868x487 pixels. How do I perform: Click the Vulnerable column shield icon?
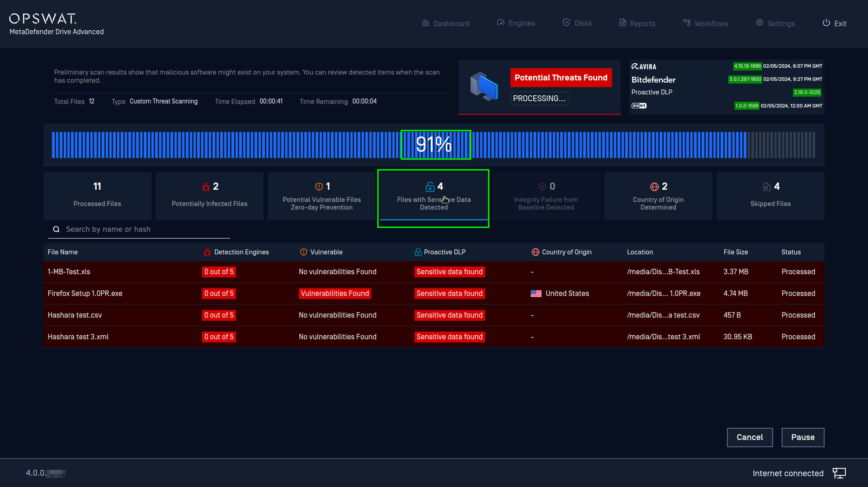(304, 252)
